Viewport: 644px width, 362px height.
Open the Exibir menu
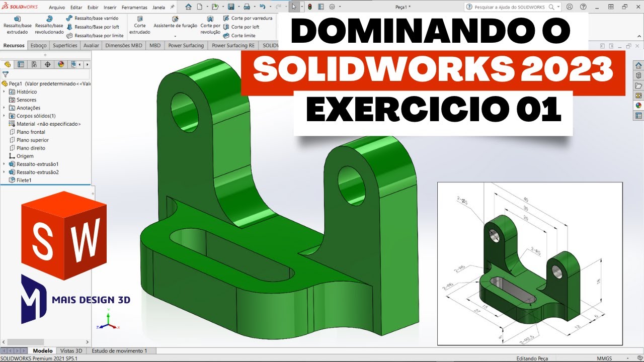[x=93, y=8]
